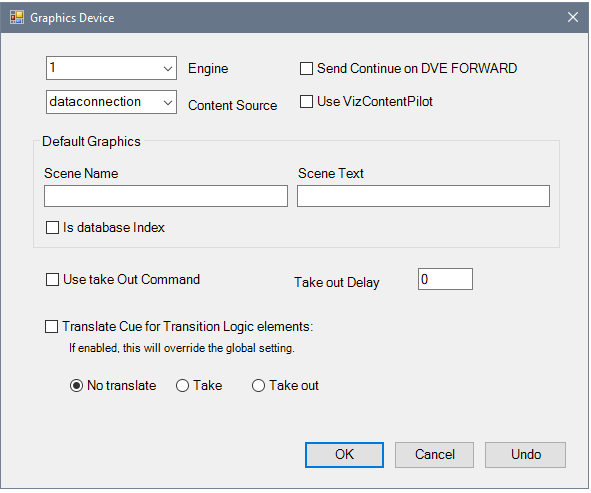This screenshot has height=493, width=591.
Task: Click the Cancel button
Action: (x=435, y=455)
